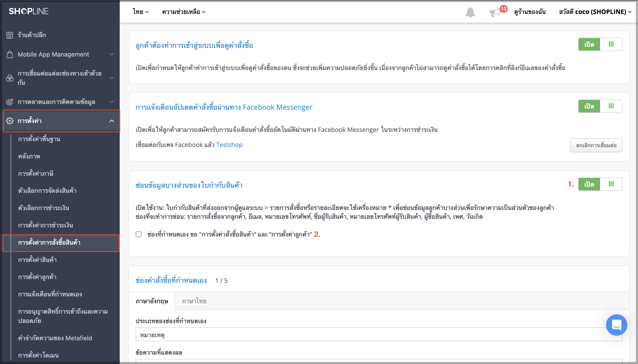Viewport: 638px width, 364px height.
Task: Click the ข้อความที่แสดงผล input field
Action: point(379,362)
